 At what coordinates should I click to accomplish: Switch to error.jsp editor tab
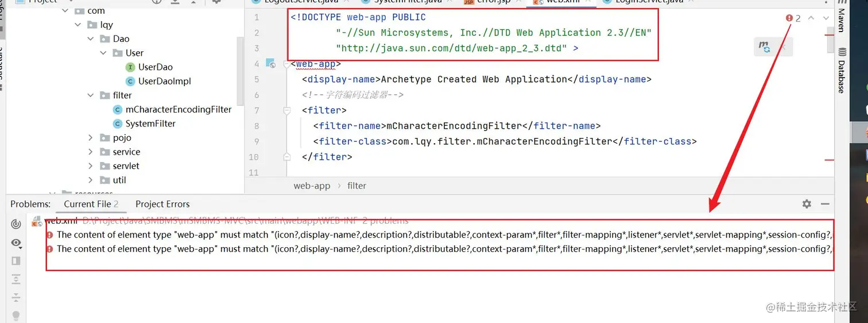486,2
